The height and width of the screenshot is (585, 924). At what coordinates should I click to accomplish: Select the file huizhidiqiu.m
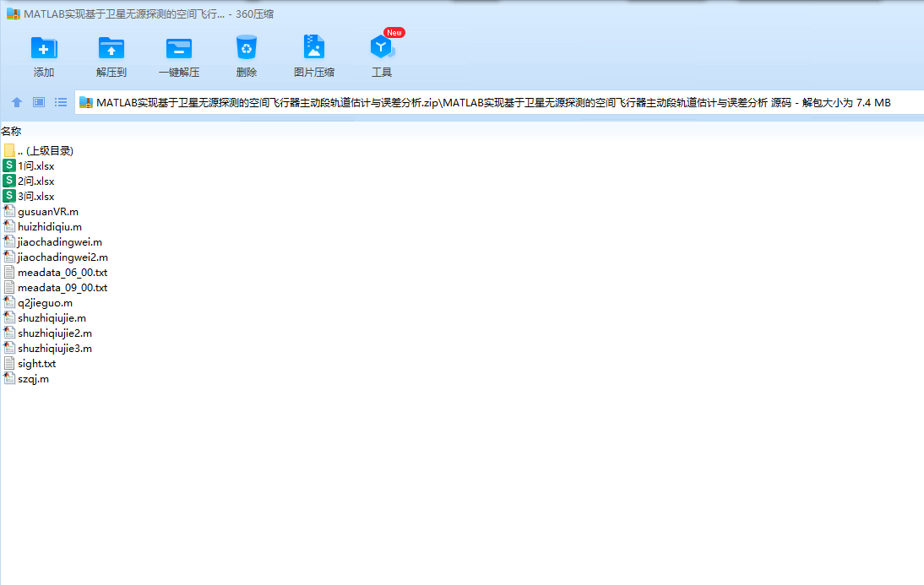[42, 227]
